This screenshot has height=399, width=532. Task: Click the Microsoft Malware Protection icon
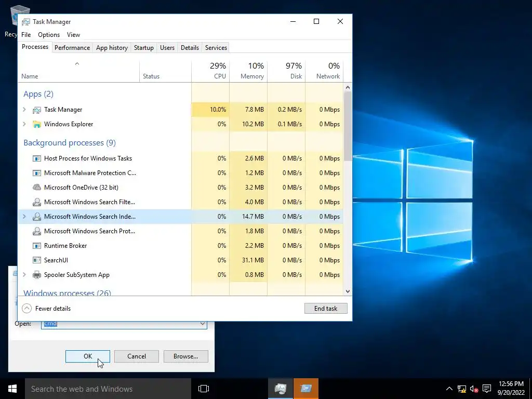tap(37, 173)
